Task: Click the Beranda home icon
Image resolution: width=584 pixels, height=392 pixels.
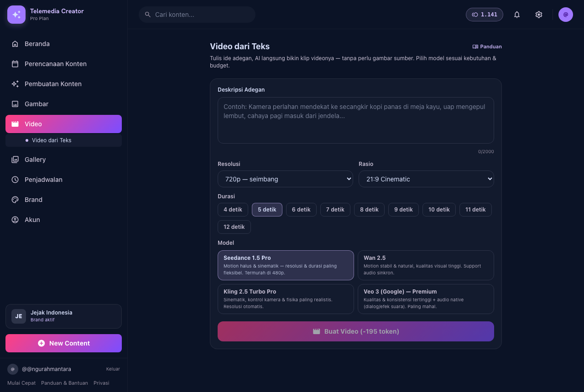Action: tap(15, 44)
